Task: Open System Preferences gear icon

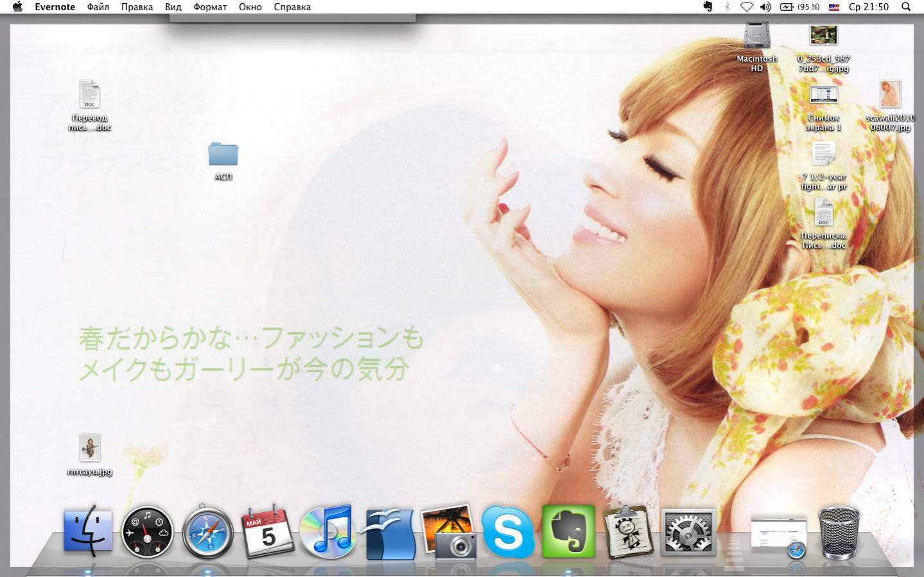Action: pos(688,532)
